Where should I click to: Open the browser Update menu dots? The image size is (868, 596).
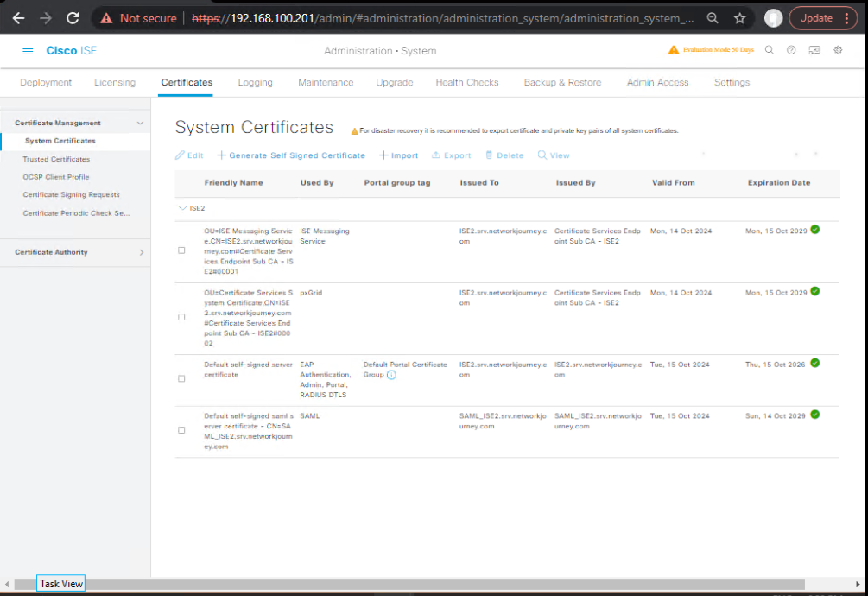(x=846, y=18)
